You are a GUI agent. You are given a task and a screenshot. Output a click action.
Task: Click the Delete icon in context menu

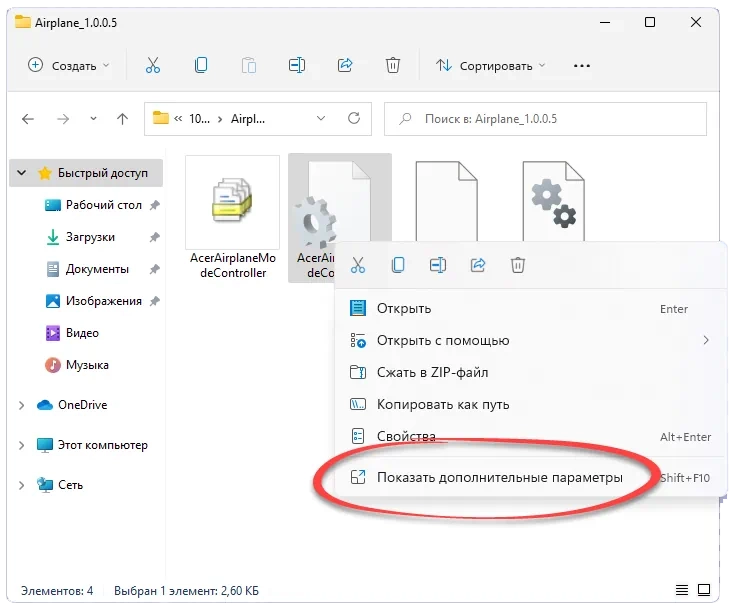pos(517,265)
